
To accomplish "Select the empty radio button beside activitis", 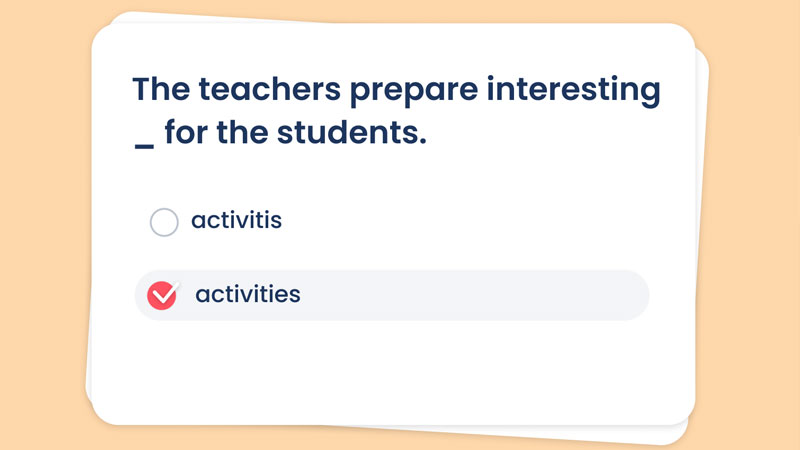I will click(x=164, y=222).
